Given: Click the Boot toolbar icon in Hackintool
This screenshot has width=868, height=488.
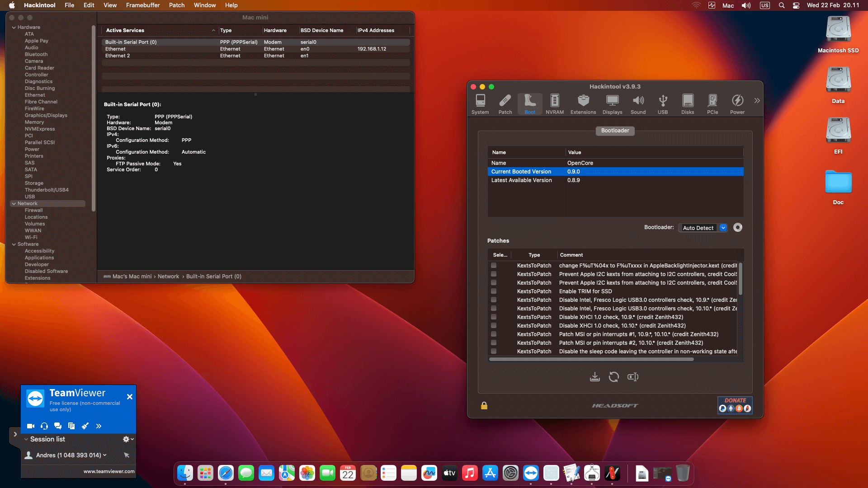Looking at the screenshot, I should tap(530, 104).
